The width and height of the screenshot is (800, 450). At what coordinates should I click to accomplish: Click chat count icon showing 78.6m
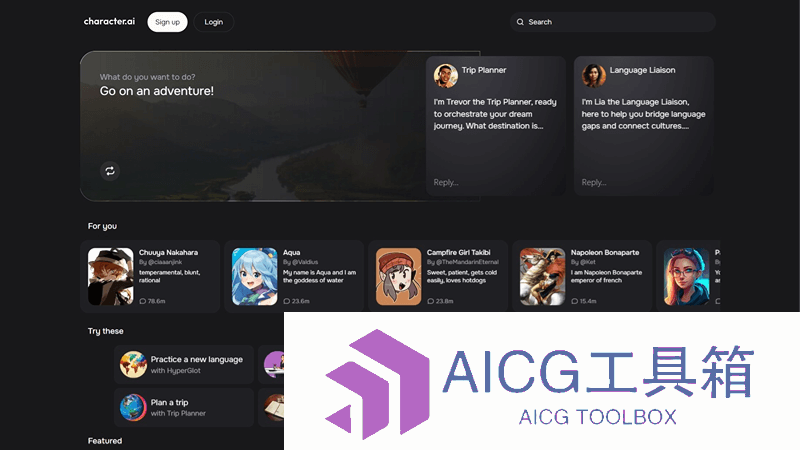[142, 301]
